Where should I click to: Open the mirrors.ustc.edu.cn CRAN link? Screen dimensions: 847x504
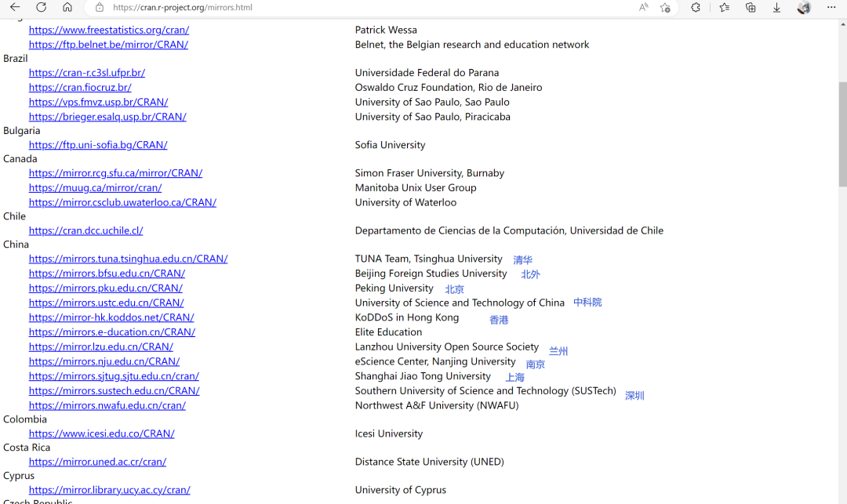[x=106, y=303]
